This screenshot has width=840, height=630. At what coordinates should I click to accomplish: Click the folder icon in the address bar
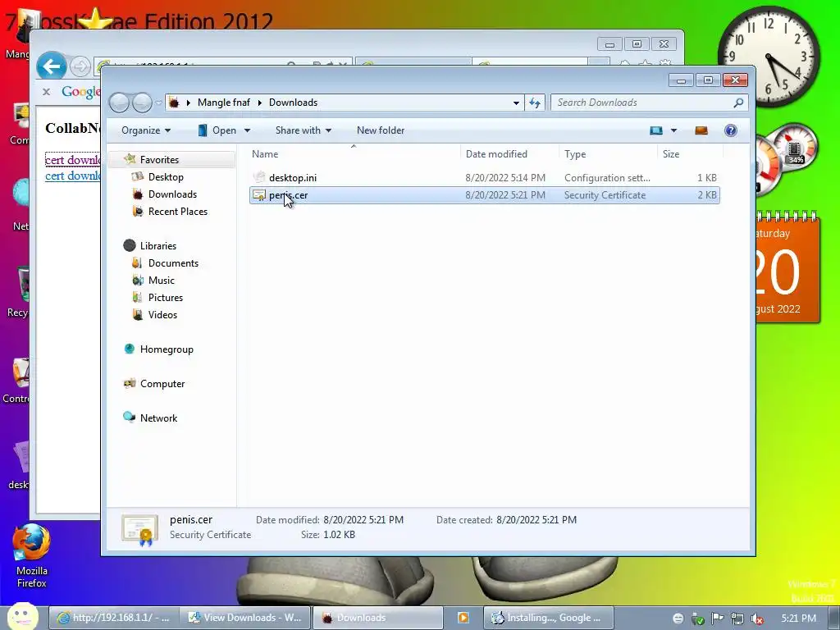click(x=174, y=103)
